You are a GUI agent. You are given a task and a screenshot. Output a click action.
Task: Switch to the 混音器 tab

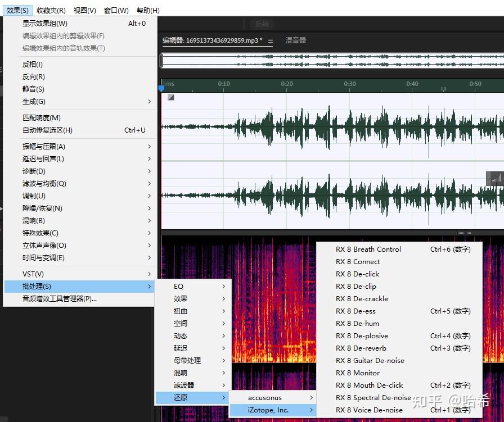(295, 40)
